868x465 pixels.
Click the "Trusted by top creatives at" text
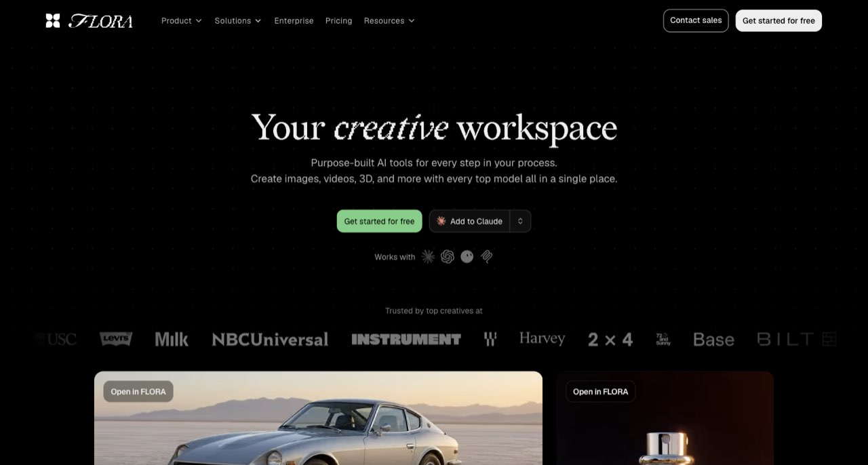click(x=434, y=310)
